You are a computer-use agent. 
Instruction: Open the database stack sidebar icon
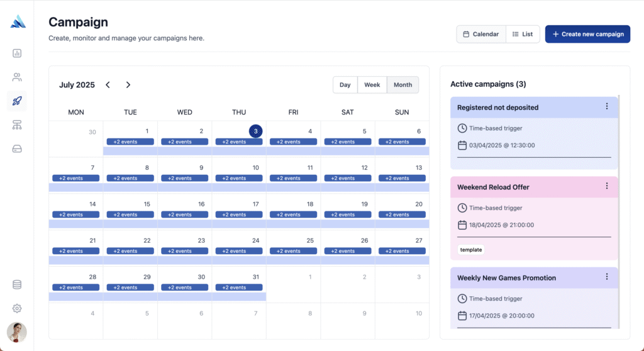17,284
